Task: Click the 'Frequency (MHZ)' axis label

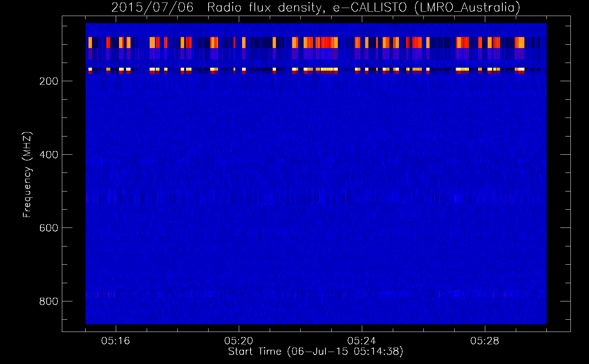Action: click(x=27, y=175)
